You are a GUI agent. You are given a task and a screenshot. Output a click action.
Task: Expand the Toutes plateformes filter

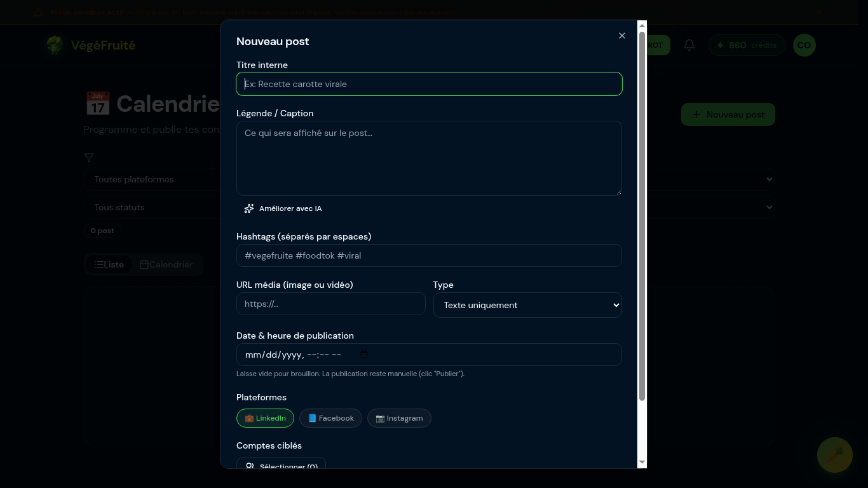[x=153, y=179]
